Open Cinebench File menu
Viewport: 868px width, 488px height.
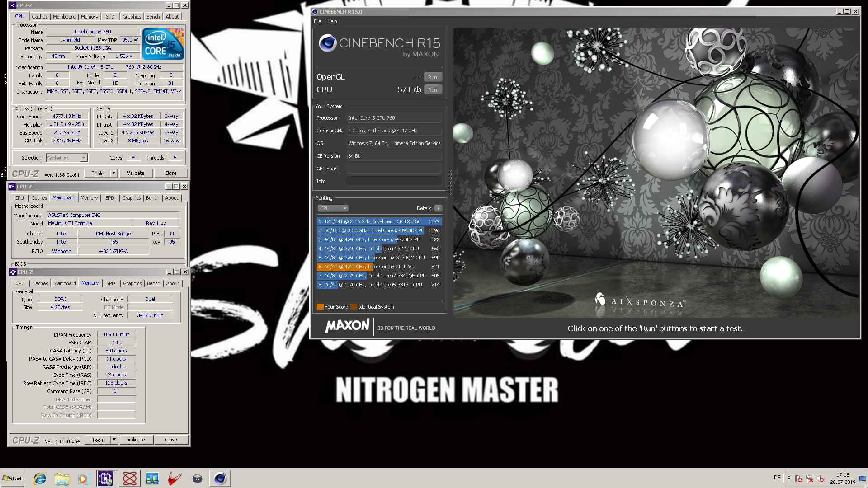(317, 21)
